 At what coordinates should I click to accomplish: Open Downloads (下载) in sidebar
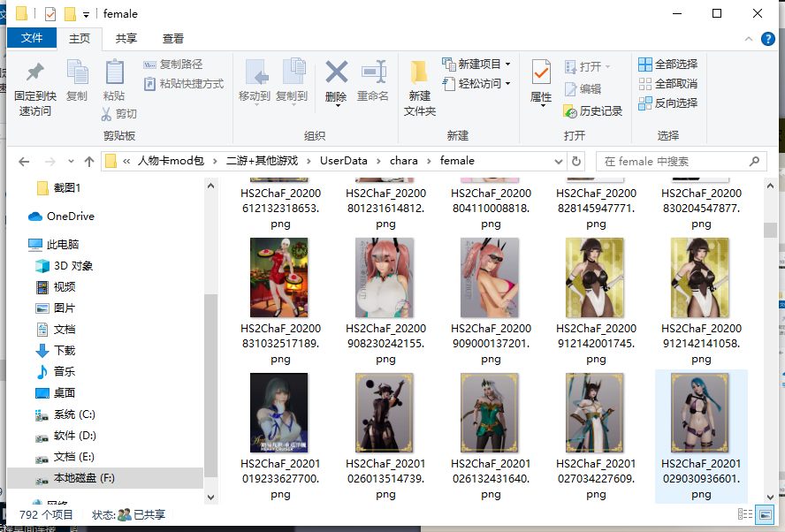[x=55, y=350]
